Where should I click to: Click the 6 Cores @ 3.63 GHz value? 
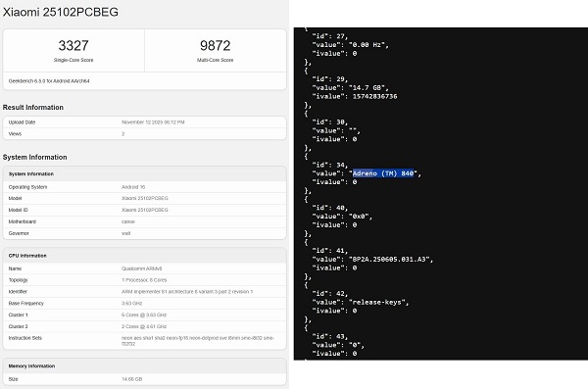[x=144, y=316]
